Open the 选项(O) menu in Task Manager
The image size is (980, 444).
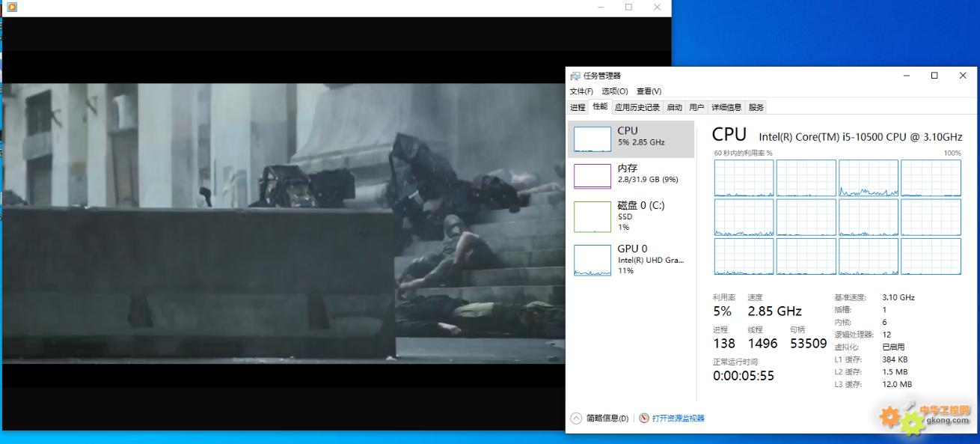(x=615, y=91)
